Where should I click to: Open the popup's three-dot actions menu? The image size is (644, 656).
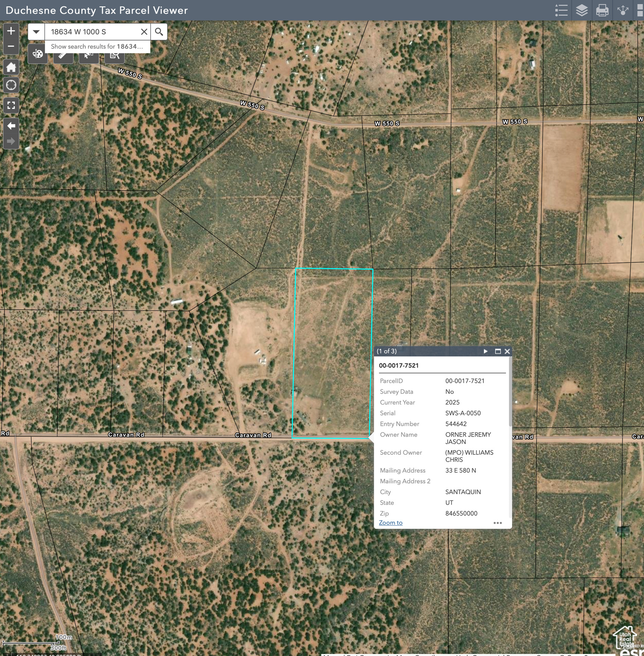click(498, 523)
